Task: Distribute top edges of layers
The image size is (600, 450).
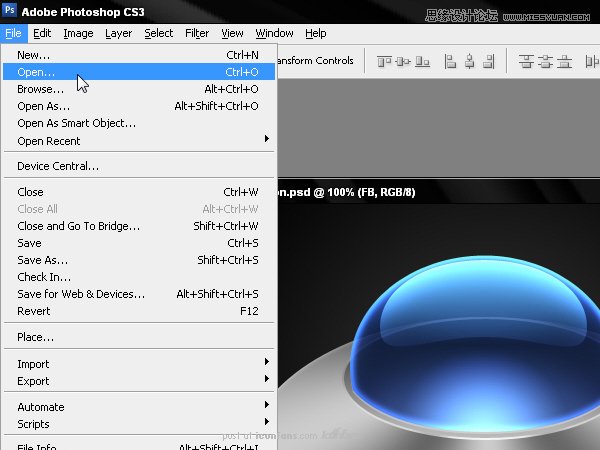Action: [x=526, y=61]
